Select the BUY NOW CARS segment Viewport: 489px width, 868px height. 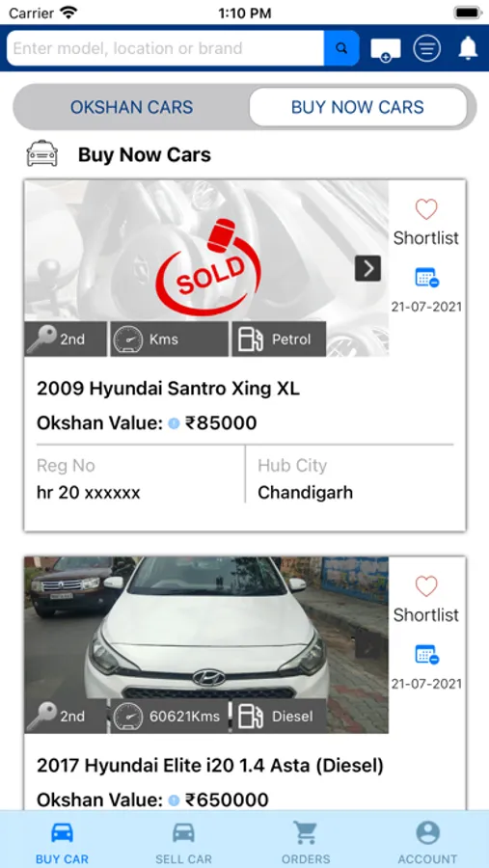(358, 107)
